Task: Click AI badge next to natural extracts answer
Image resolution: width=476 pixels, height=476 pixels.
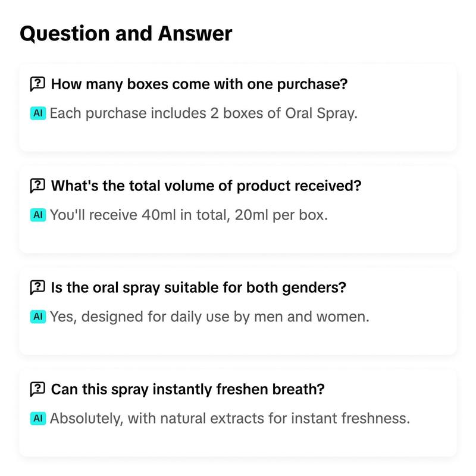Action: (x=38, y=418)
